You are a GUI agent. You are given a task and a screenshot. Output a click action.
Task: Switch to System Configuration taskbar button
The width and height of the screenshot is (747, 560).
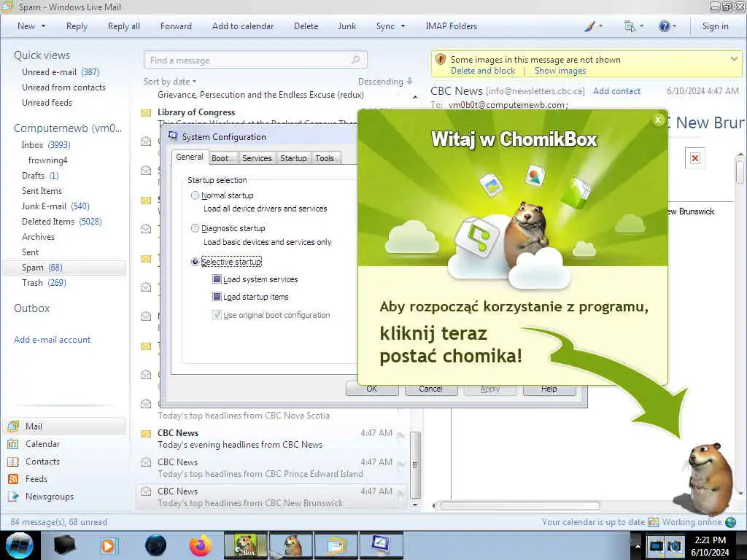[x=381, y=545]
